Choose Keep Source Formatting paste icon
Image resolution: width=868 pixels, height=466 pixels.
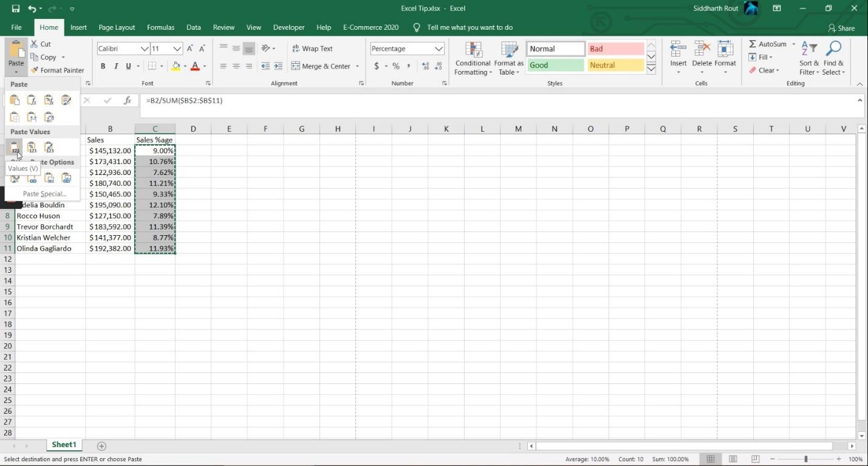(67, 100)
